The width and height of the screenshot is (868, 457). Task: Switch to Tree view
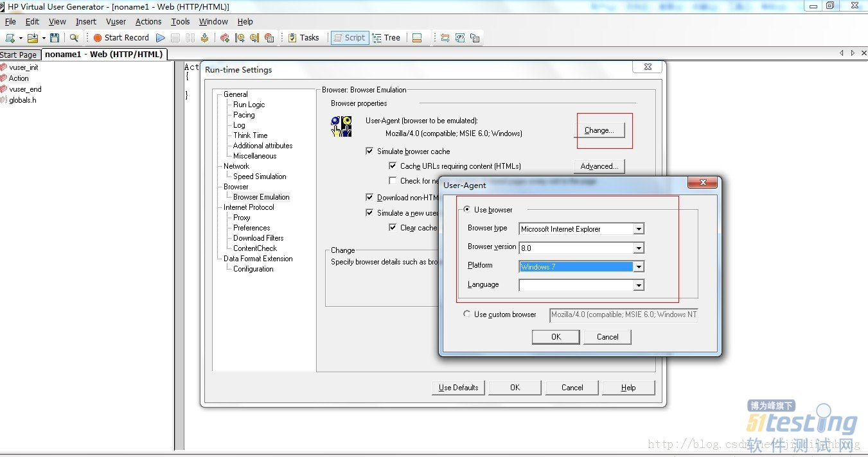coord(387,38)
